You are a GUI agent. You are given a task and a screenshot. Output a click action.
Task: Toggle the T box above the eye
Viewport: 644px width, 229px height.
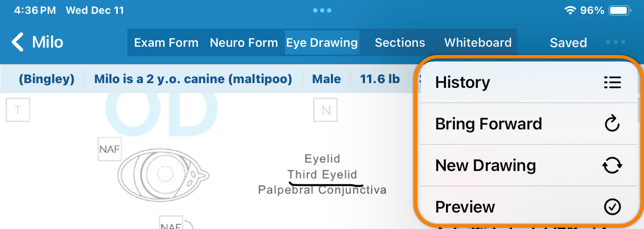pos(18,110)
